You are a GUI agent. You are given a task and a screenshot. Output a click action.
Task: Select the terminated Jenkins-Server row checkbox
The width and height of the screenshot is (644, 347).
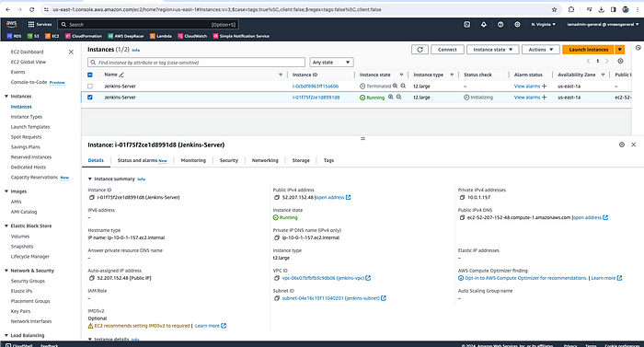click(x=90, y=87)
